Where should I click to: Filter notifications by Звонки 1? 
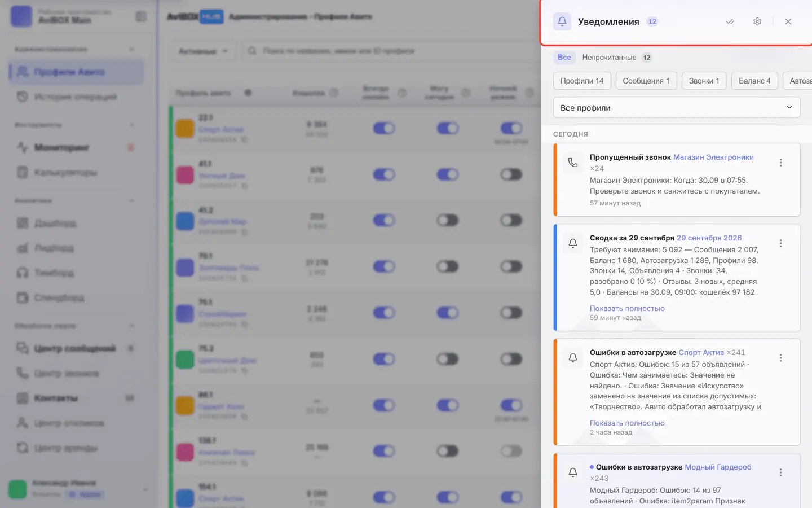704,81
